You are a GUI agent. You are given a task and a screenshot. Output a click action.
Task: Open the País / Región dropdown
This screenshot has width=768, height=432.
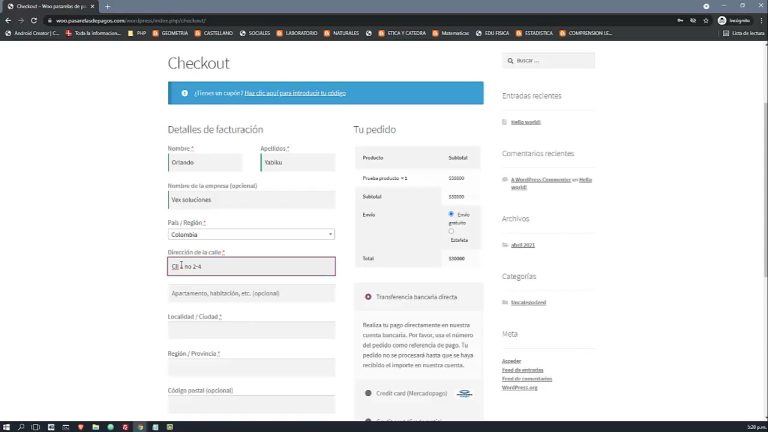pyautogui.click(x=251, y=234)
